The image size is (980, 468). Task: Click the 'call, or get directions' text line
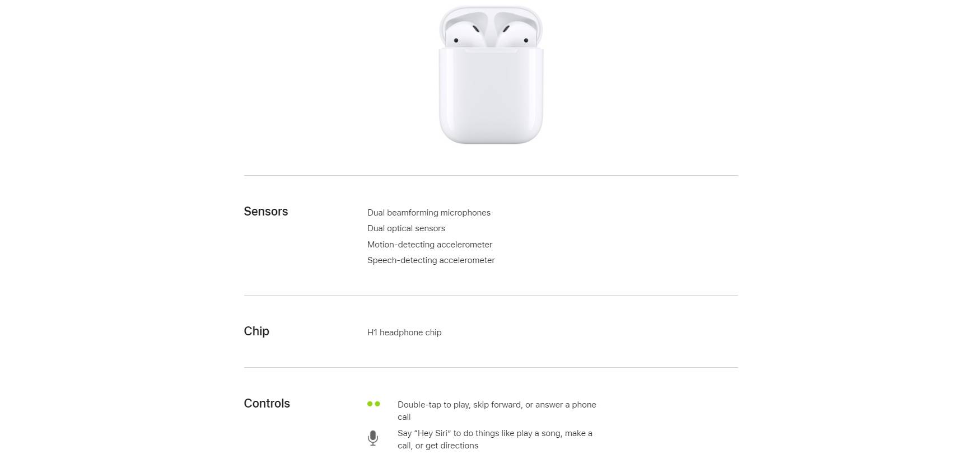coord(437,446)
